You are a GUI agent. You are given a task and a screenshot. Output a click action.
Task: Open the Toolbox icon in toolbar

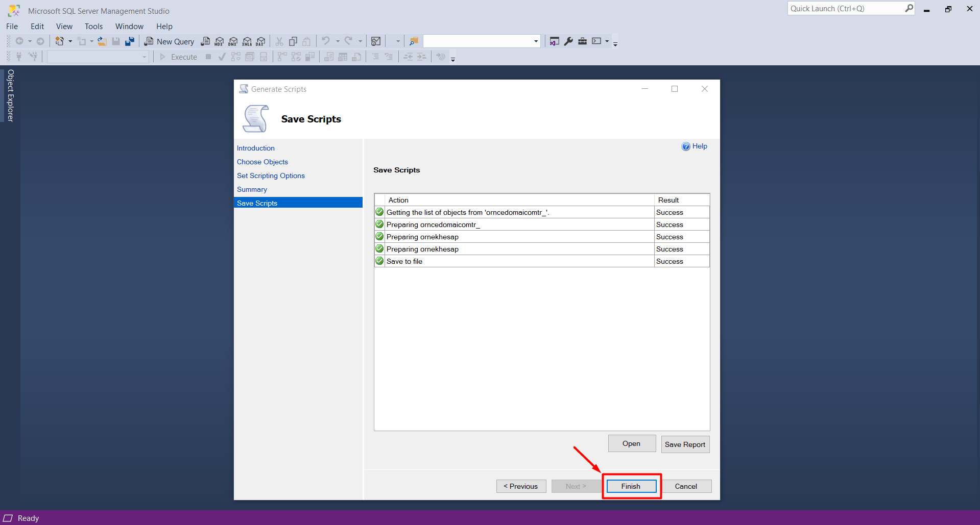click(582, 41)
